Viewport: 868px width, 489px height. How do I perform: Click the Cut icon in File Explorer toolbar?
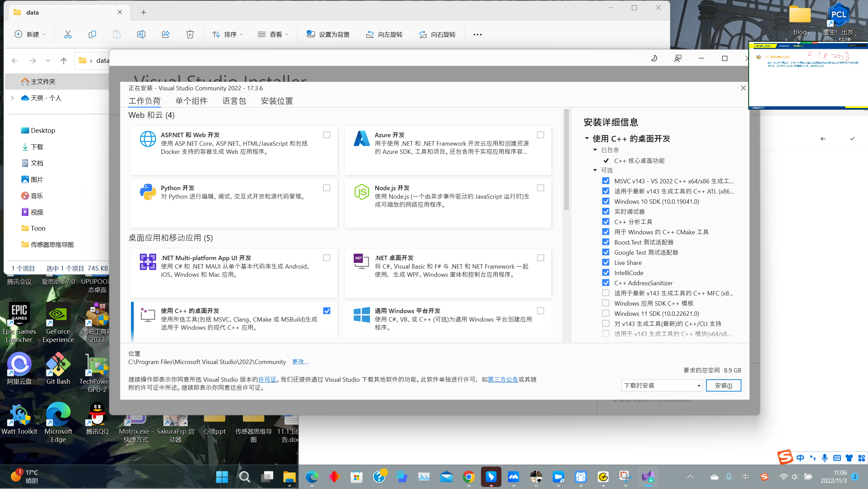(68, 34)
